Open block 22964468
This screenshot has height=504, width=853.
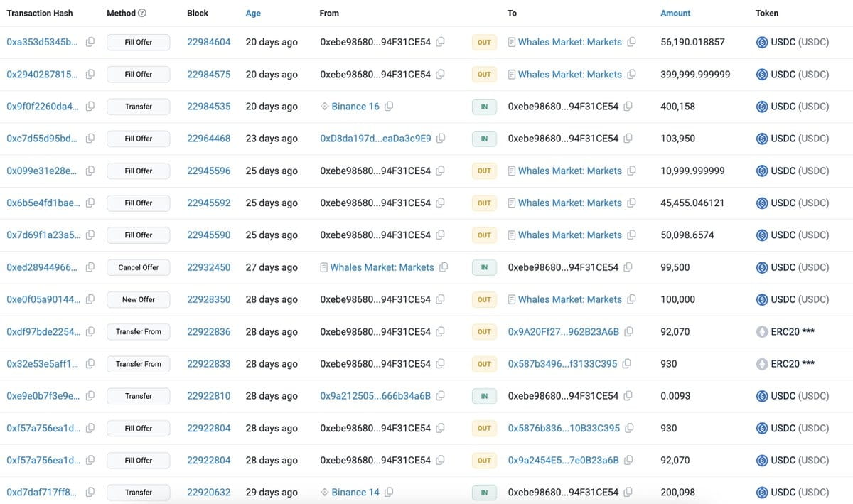click(209, 139)
